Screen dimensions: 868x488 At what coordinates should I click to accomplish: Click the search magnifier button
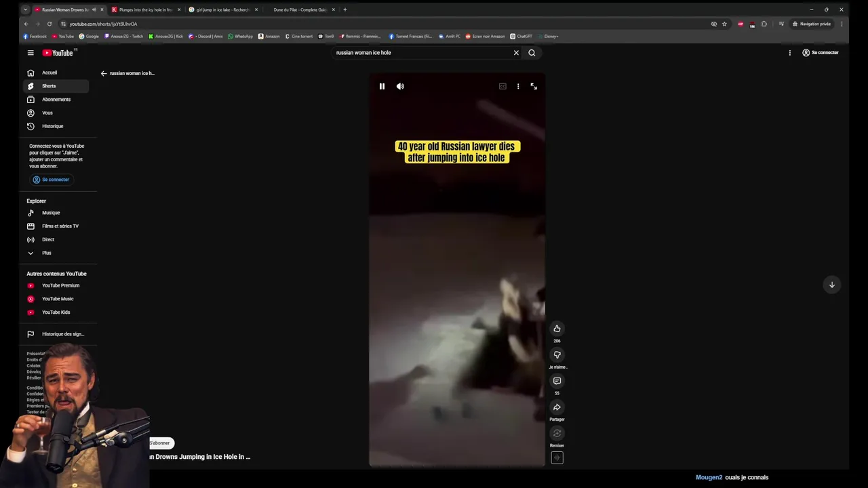click(532, 53)
